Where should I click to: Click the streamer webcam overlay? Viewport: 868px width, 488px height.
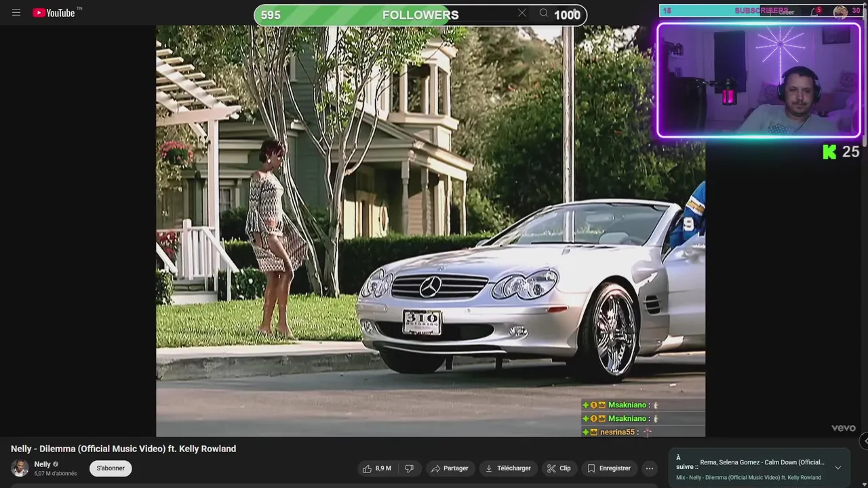[758, 81]
